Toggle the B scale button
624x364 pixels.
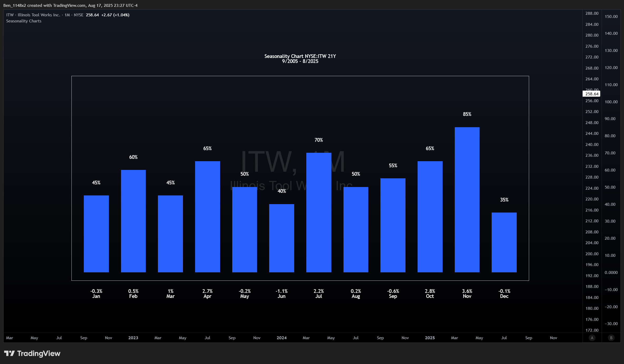611,338
